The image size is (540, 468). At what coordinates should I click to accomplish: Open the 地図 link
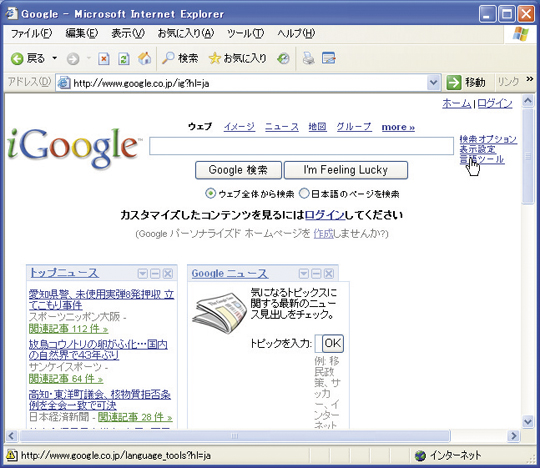click(317, 127)
